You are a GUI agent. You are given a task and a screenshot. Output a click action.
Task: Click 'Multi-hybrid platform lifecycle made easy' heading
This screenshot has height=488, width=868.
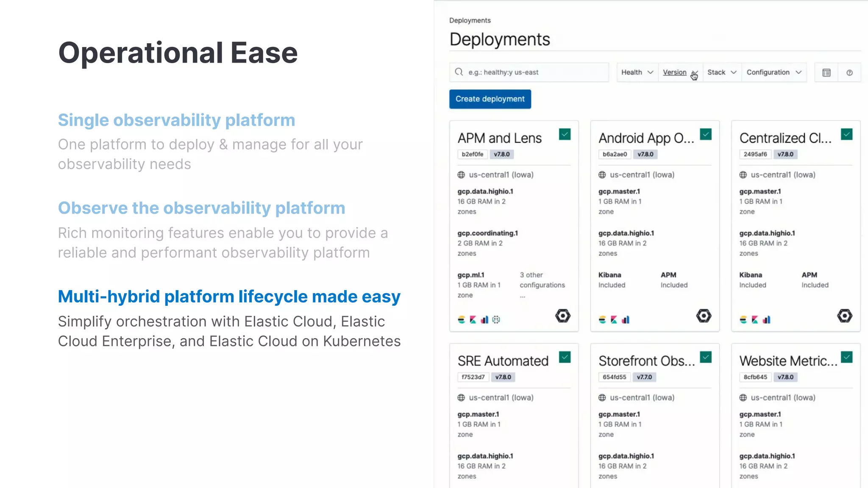coord(229,297)
